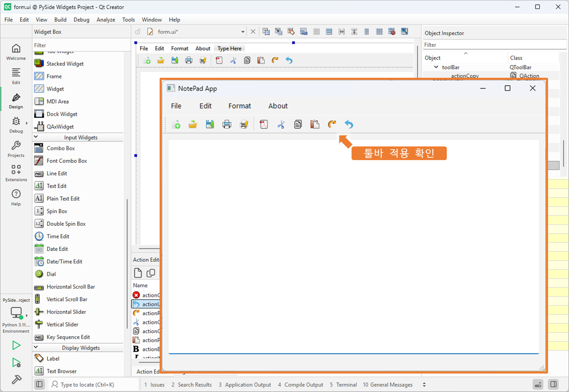Toggle the right sidebar visibility
The width and height of the screenshot is (569, 392).
tap(554, 384)
